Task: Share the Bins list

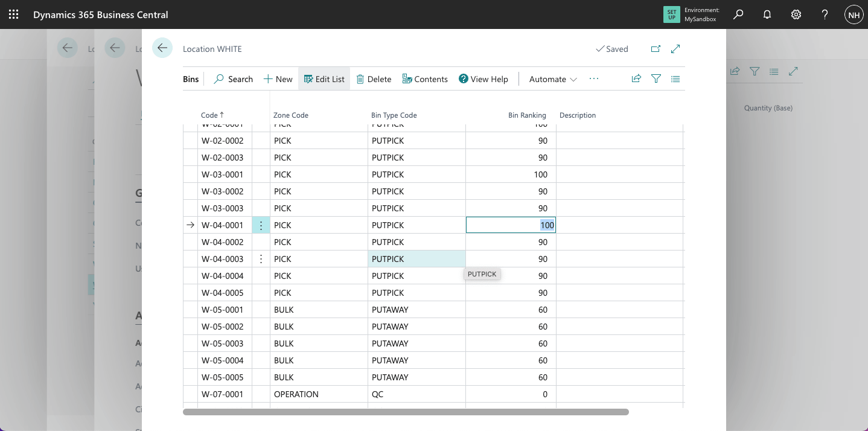Action: coord(636,78)
